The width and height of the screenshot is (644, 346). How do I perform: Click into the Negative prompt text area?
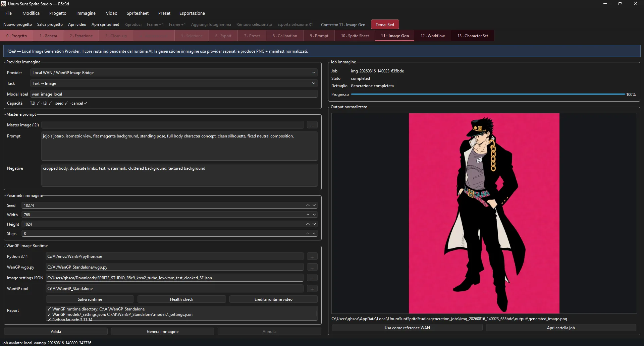(x=179, y=175)
